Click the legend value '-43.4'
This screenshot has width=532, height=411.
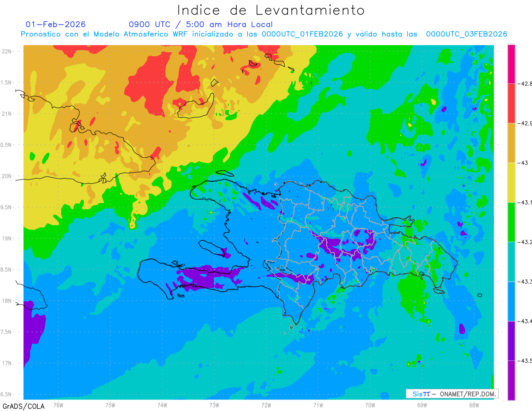point(525,321)
